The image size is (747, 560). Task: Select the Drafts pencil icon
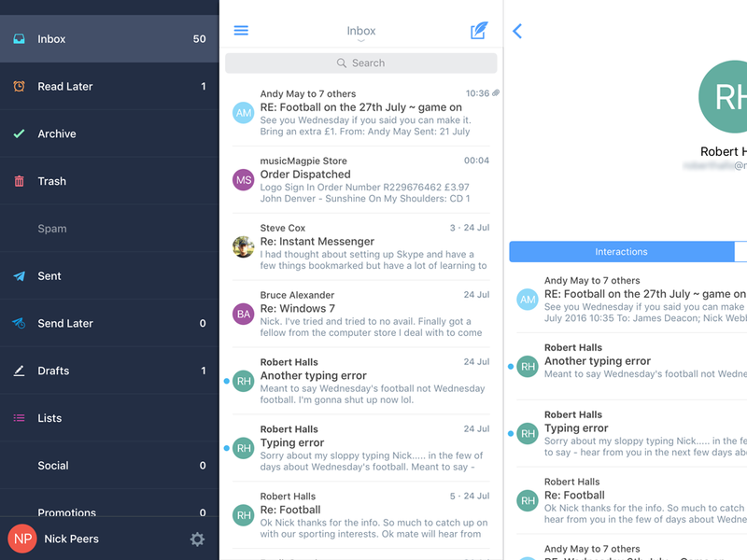pos(21,371)
